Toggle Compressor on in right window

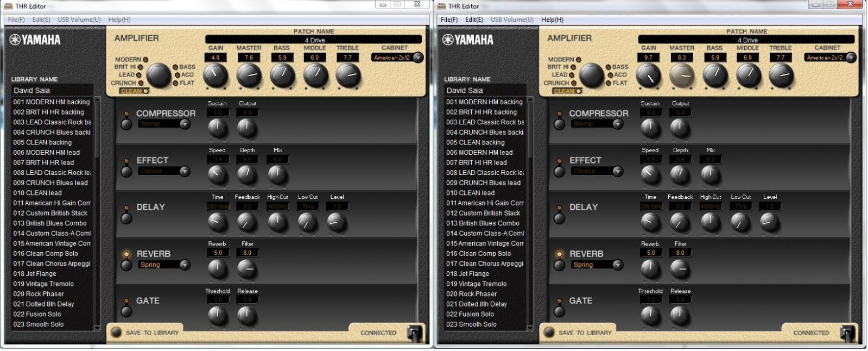(560, 124)
